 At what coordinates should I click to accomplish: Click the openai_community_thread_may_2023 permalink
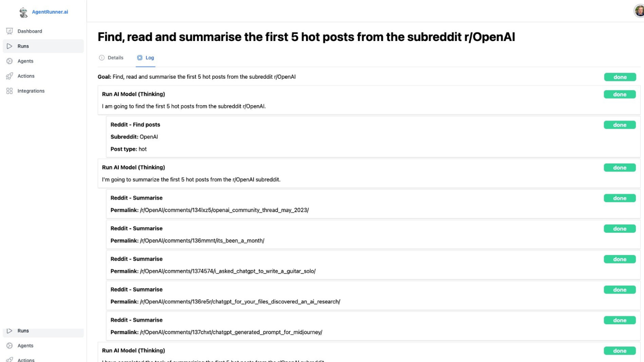[224, 210]
